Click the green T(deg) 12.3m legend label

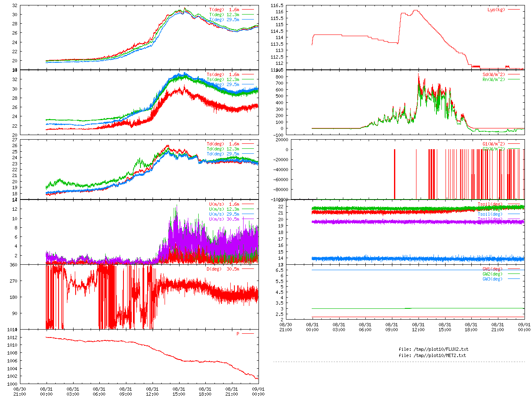coord(224,15)
